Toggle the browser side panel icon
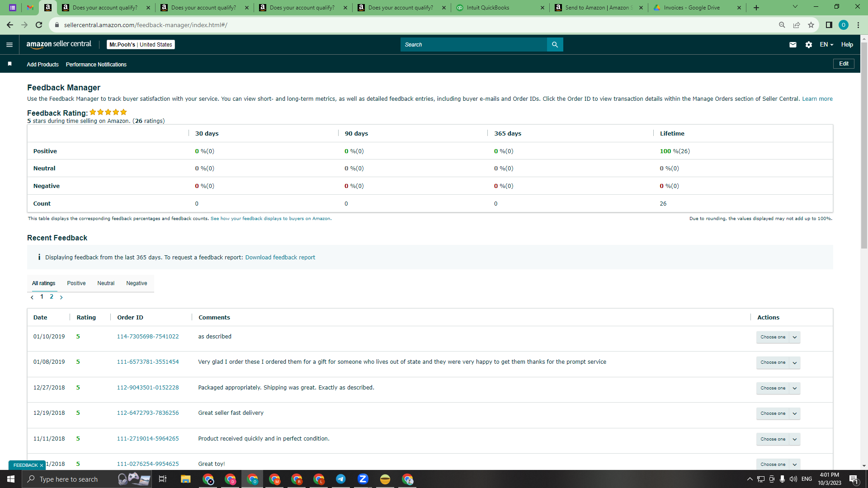Viewport: 868px width, 488px height. click(x=829, y=25)
